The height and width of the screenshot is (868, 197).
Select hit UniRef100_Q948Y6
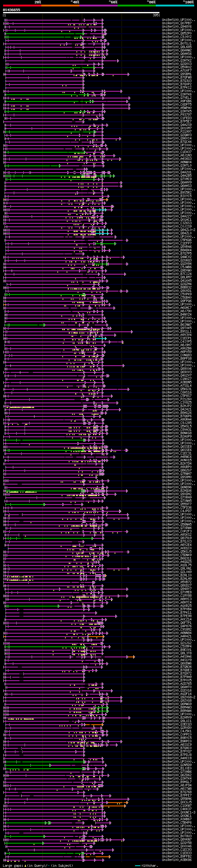pos(177,26)
